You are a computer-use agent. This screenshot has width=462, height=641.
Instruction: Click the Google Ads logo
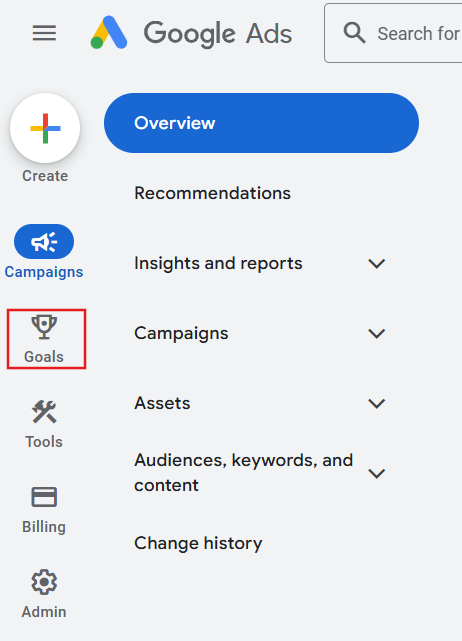(191, 33)
